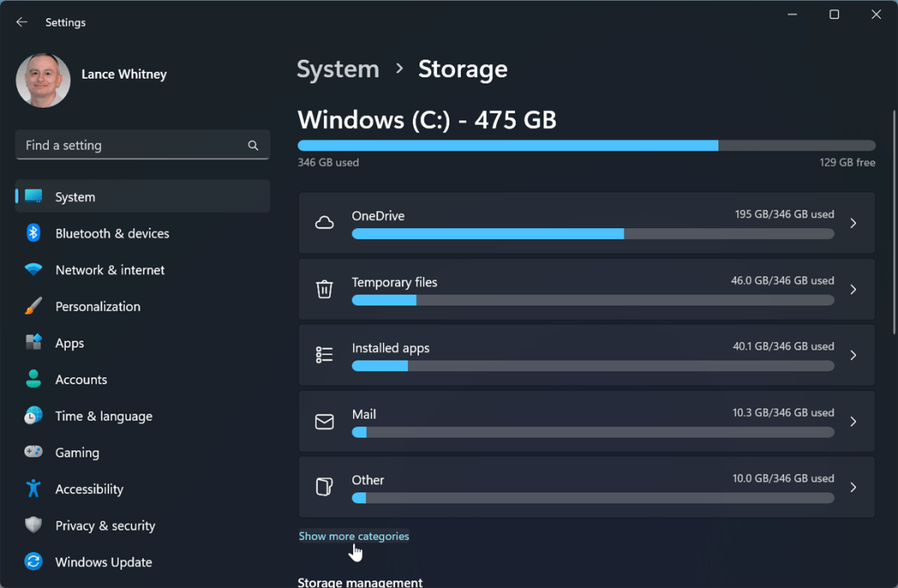
Task: Go to Privacy & security
Action: (105, 526)
